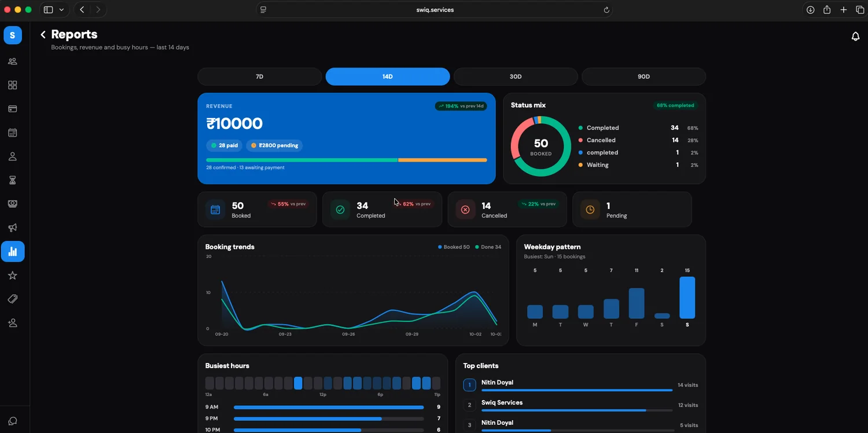Click the browser share icon
868x433 pixels.
[827, 10]
